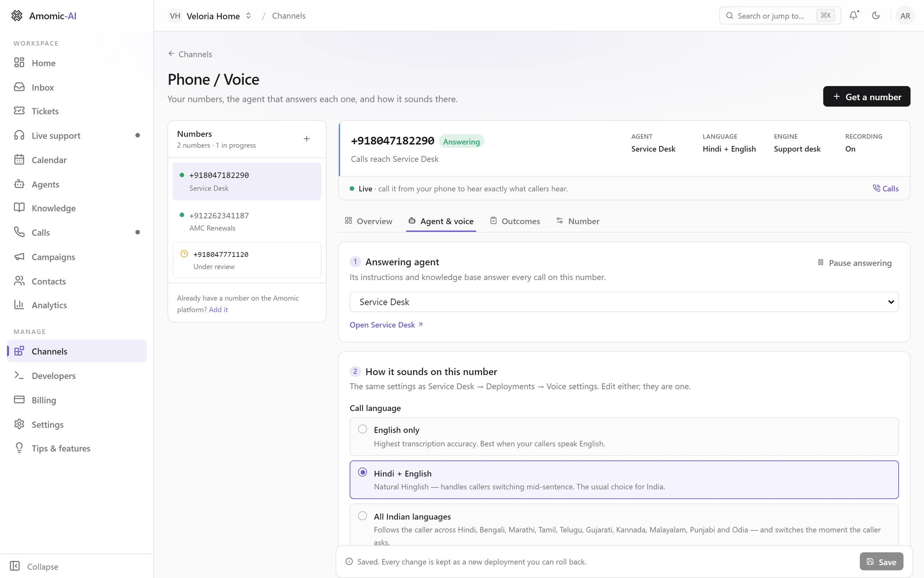Open the Knowledge sidebar item
The image size is (924, 578).
(77, 208)
